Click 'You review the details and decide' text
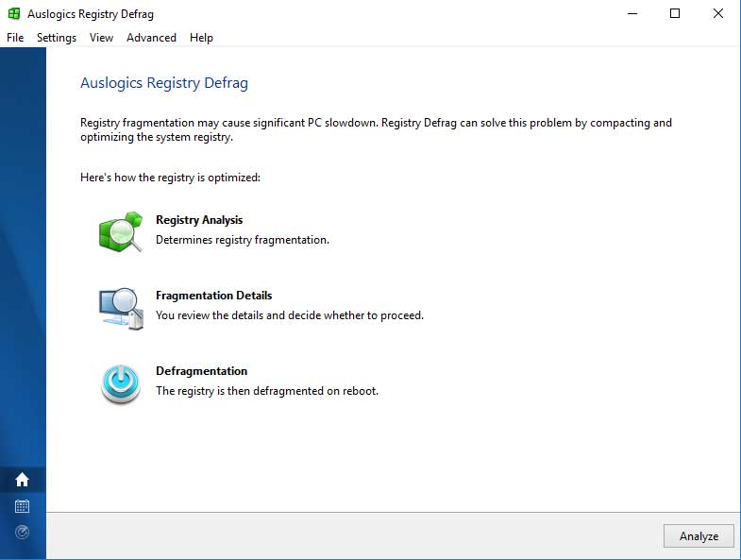Viewport: 741px width, 560px height. point(239,315)
